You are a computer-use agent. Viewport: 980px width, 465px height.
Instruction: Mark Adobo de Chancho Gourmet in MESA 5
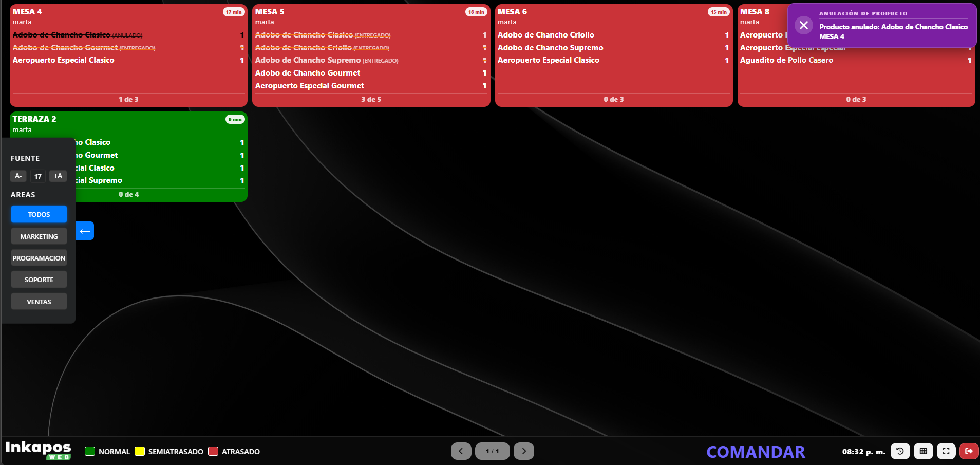point(308,73)
